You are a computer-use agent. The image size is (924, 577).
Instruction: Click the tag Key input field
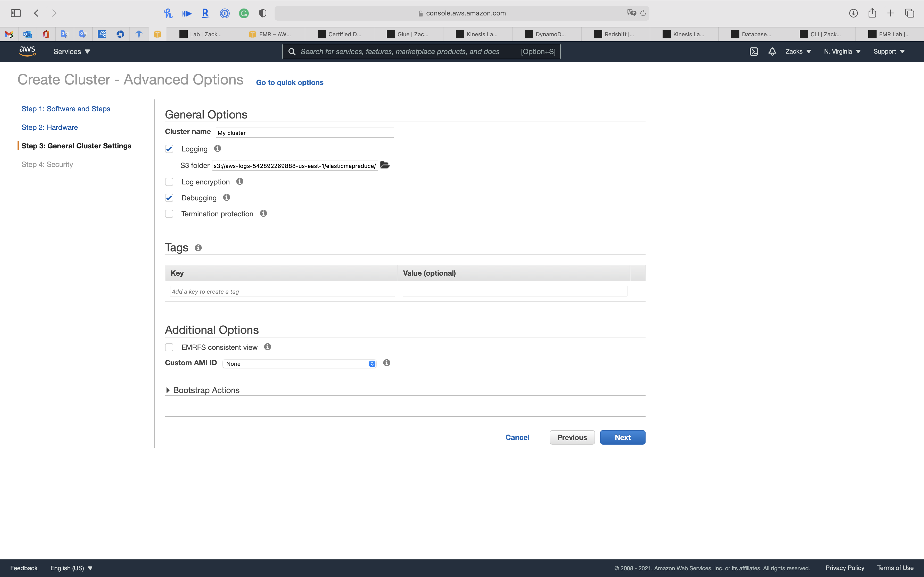(x=282, y=292)
